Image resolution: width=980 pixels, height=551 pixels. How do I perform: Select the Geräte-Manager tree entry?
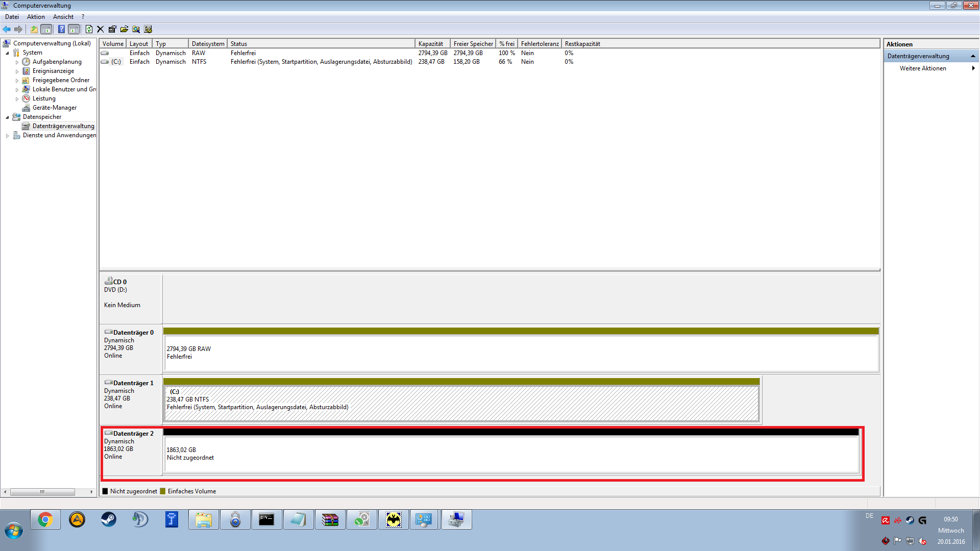pos(54,108)
